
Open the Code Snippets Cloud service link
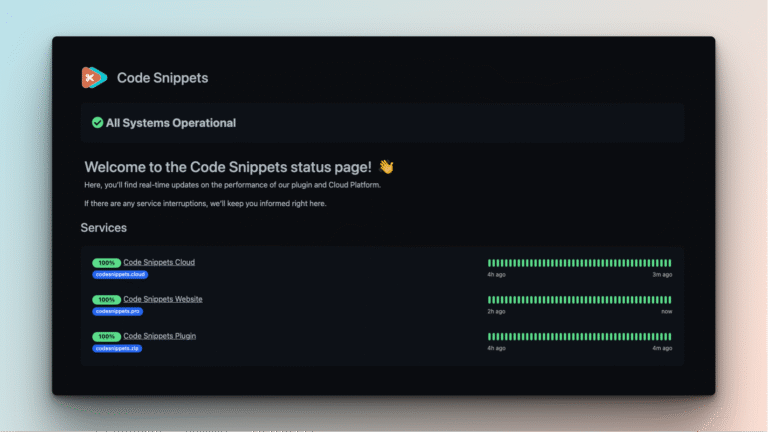coord(159,262)
